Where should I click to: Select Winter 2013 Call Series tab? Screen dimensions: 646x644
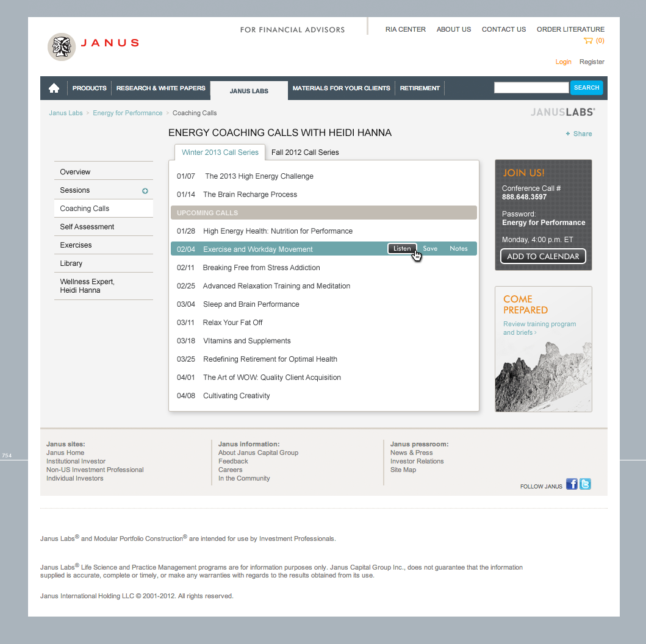pos(220,152)
